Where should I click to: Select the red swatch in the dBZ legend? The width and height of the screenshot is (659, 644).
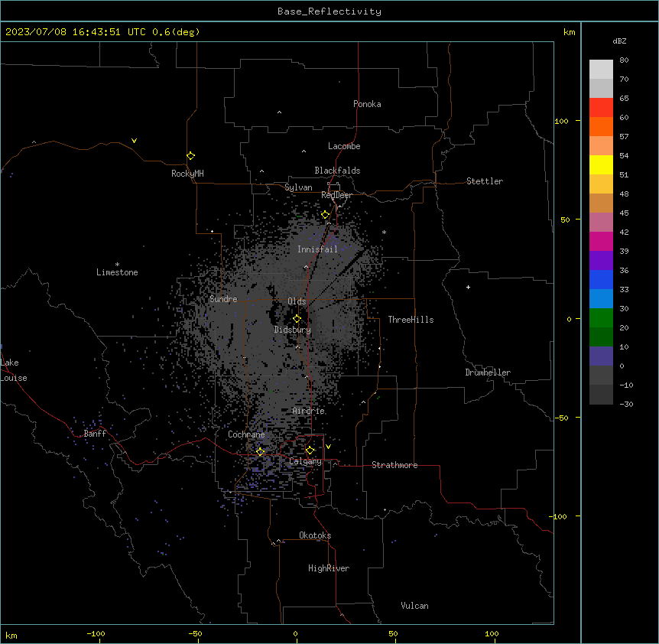[x=601, y=107]
